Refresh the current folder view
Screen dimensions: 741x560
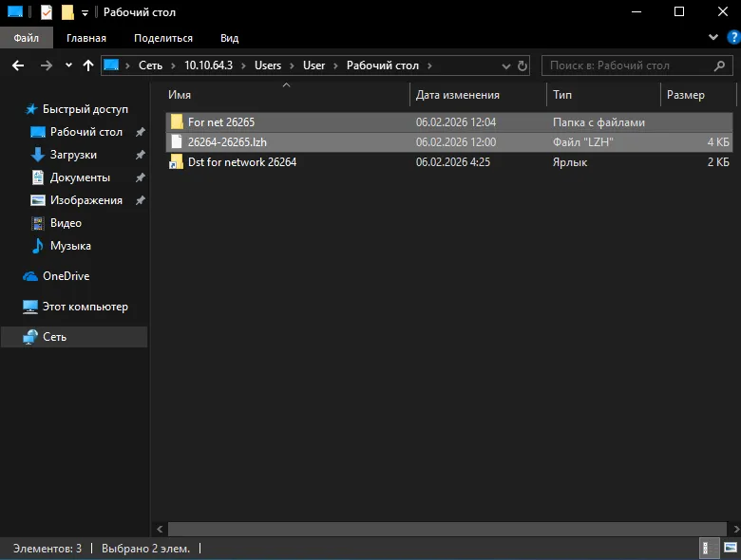point(522,65)
